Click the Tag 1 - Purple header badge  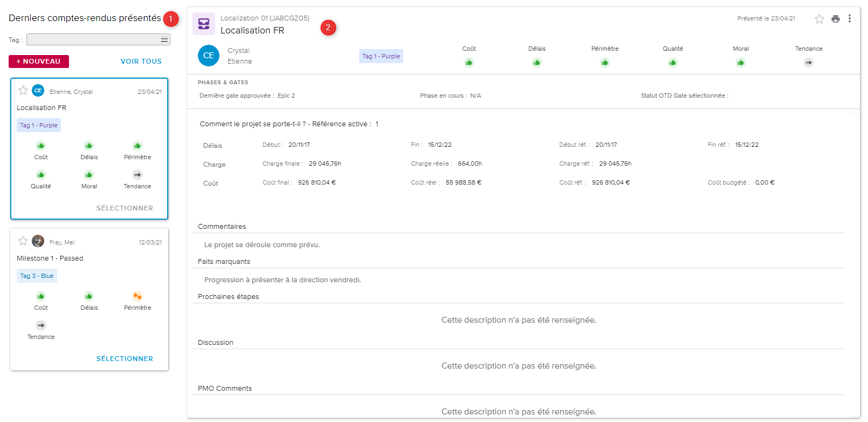381,56
